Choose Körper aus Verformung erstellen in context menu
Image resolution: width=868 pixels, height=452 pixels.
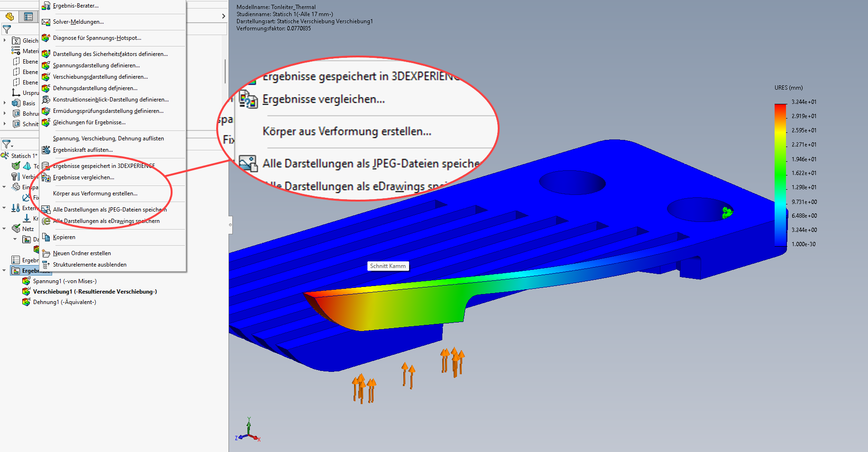[x=95, y=194]
